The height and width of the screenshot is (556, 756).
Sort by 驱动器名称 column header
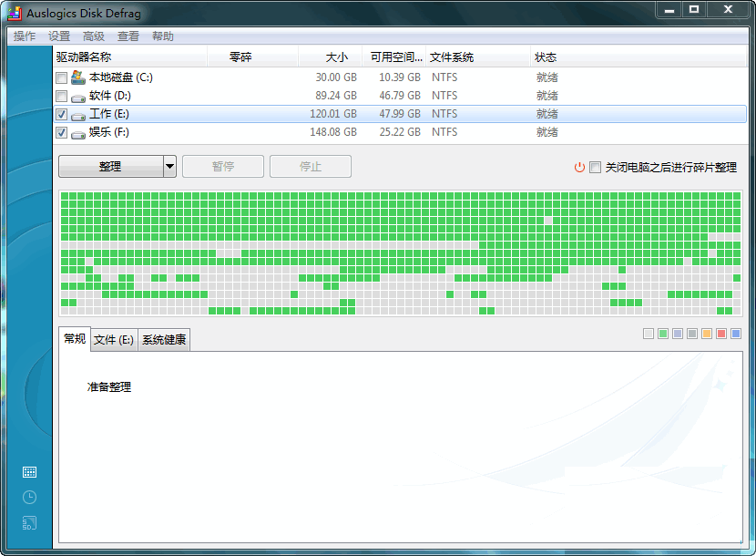point(130,57)
